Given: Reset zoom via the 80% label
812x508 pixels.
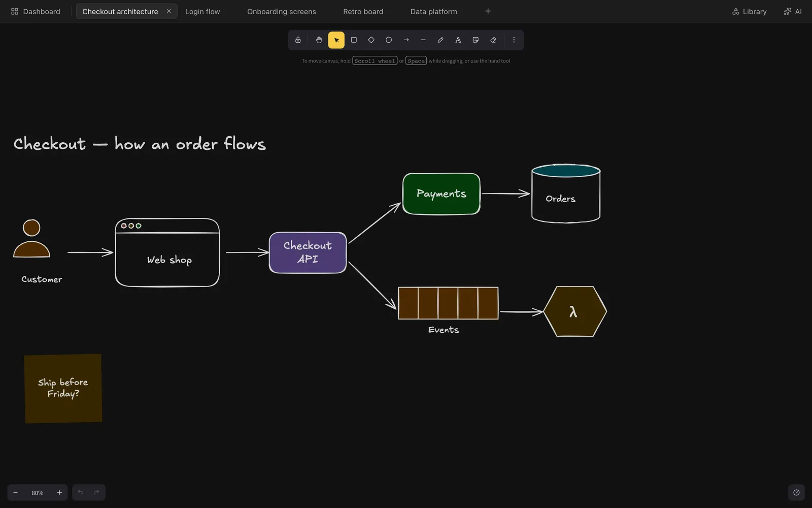Looking at the screenshot, I should tap(38, 493).
